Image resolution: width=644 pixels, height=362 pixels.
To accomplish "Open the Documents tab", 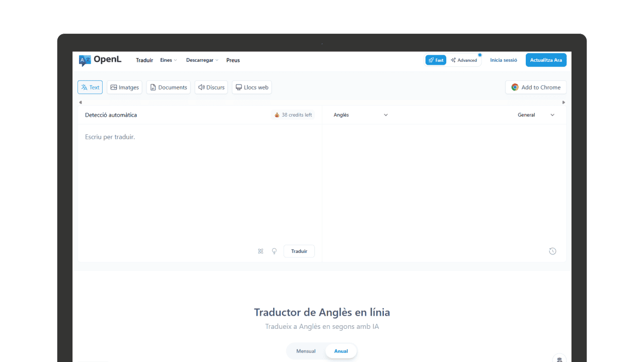I will pos(169,87).
